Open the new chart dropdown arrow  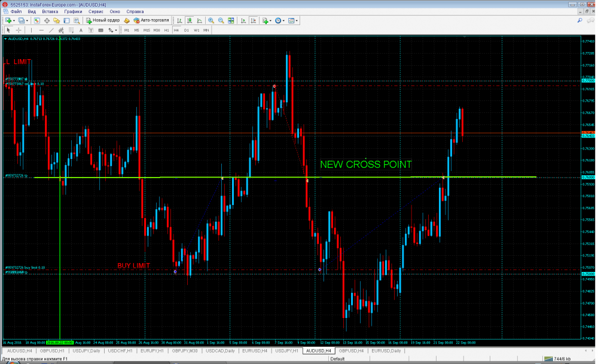(x=14, y=20)
